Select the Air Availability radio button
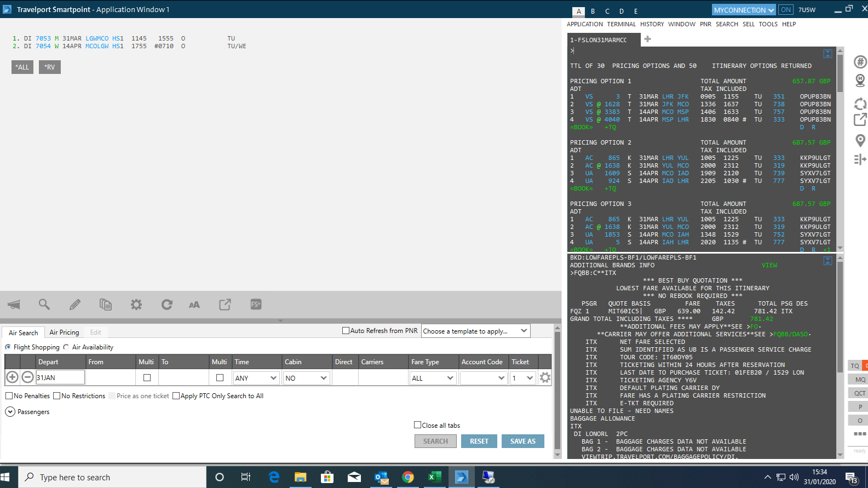The image size is (868, 488). click(x=66, y=347)
